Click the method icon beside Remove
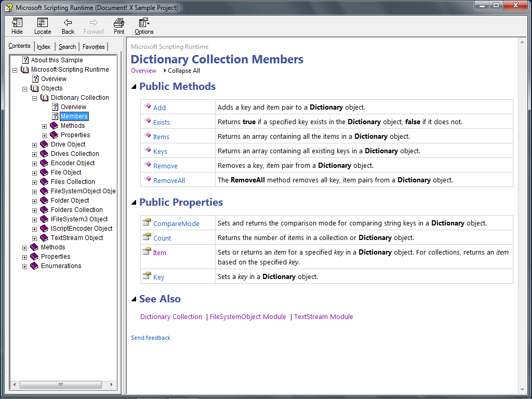The height and width of the screenshot is (399, 532). (x=147, y=165)
